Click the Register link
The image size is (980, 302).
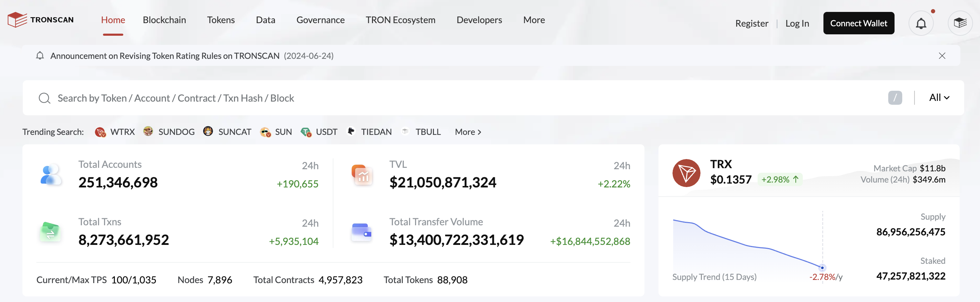point(751,23)
